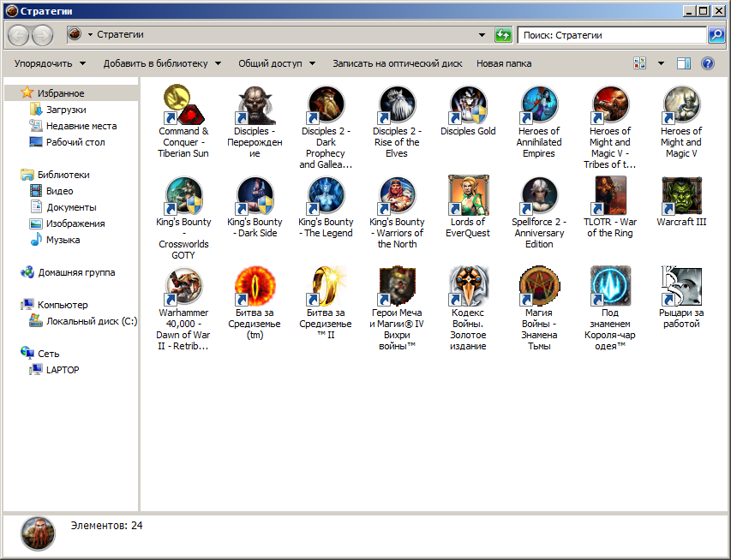731x560 pixels.
Task: Click Магия Войны - Знамена Тьмы icon
Action: 539,287
